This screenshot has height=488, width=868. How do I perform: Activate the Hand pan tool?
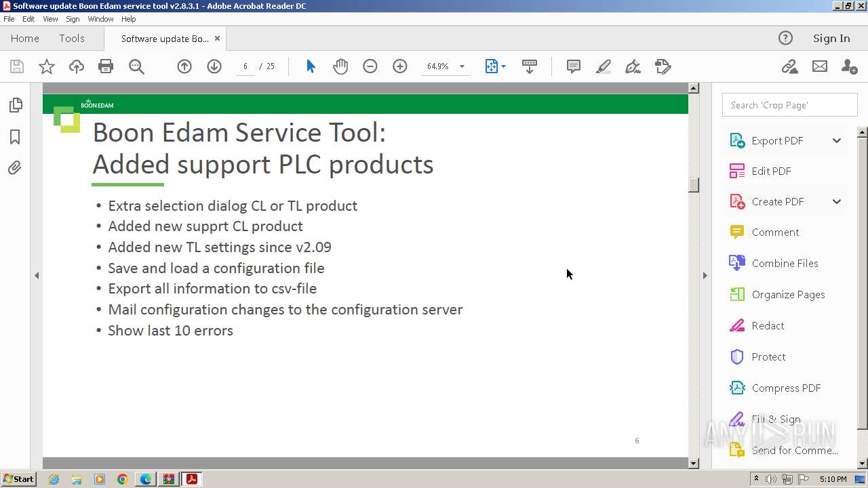click(x=340, y=66)
